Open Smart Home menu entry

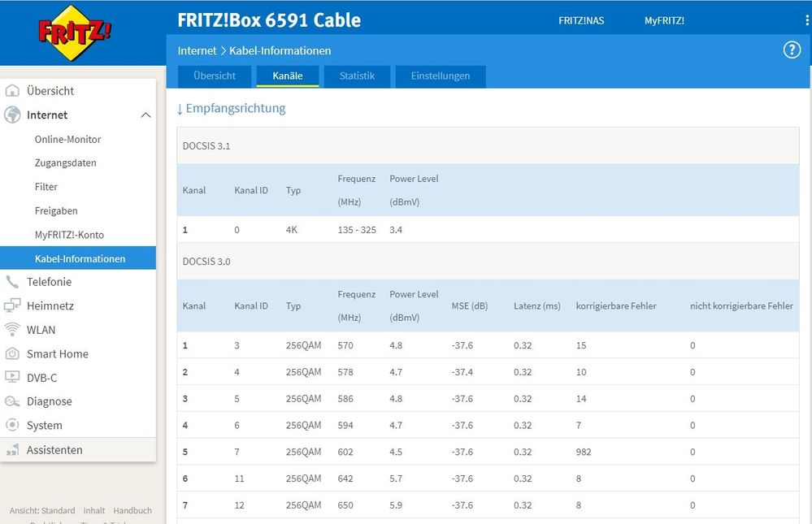(58, 353)
